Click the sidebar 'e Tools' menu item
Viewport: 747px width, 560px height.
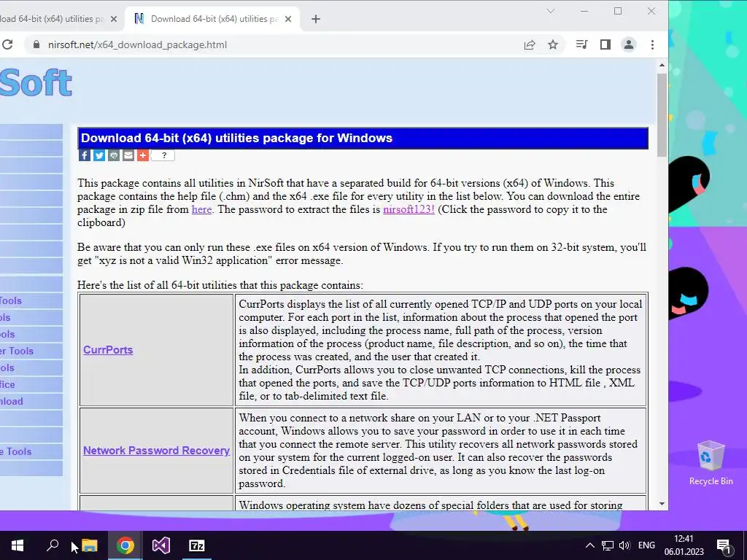[x=31, y=451]
